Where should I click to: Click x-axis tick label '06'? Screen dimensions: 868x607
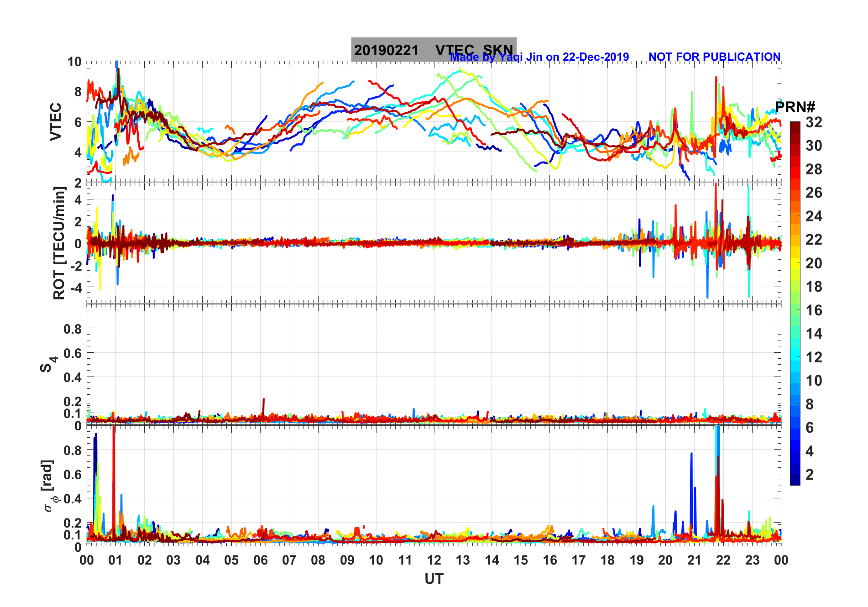click(260, 560)
